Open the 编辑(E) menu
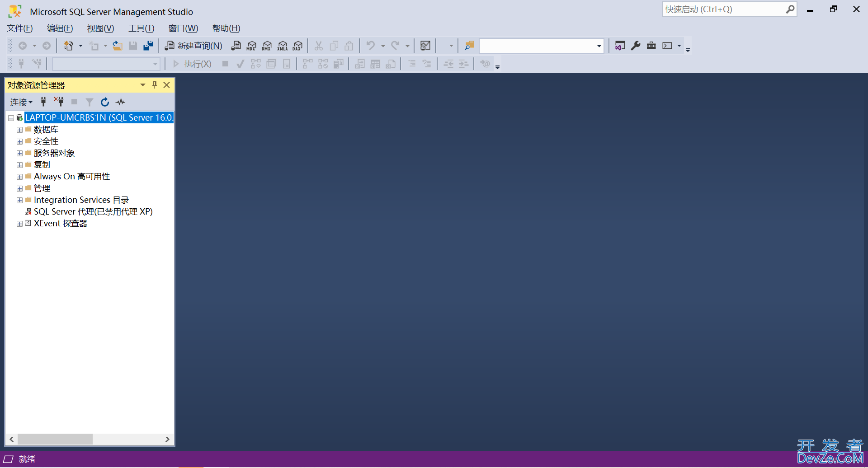The width and height of the screenshot is (868, 468). click(60, 28)
